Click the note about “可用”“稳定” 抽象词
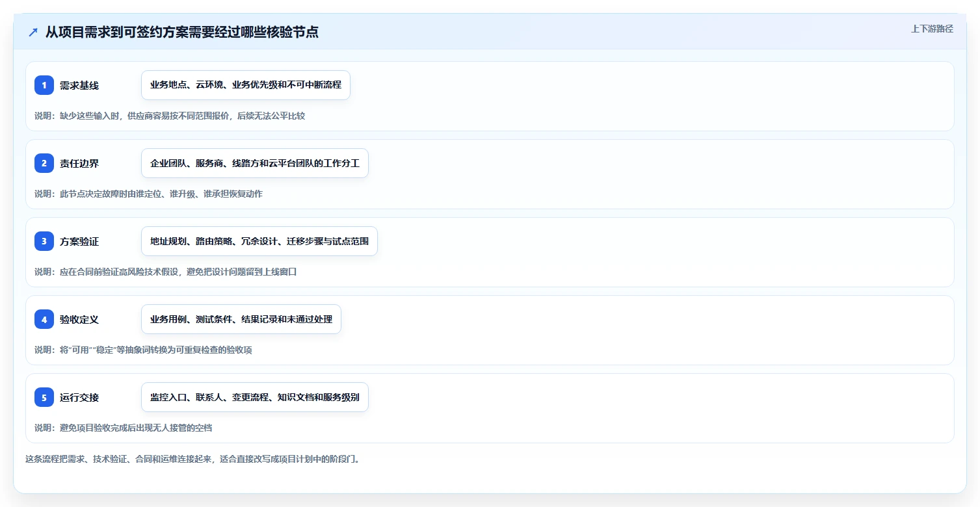980x507 pixels. pos(143,350)
